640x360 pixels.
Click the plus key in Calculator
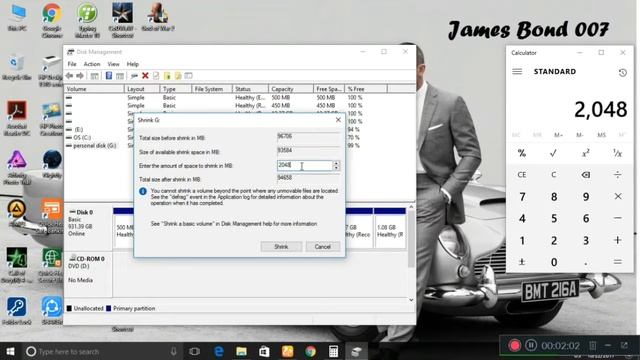tap(617, 240)
